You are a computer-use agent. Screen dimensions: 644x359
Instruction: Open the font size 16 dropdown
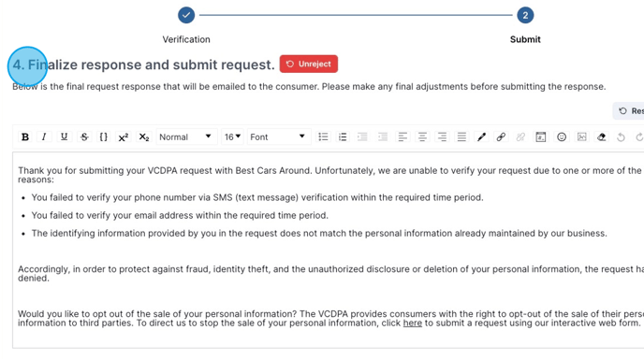(232, 136)
